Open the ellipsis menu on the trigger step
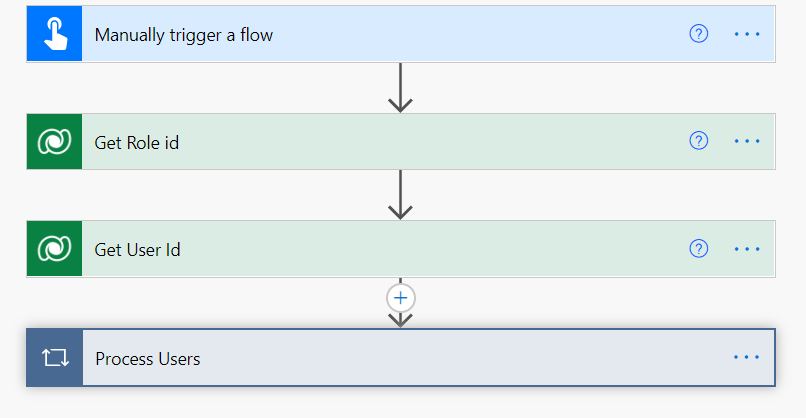Viewport: 806px width, 418px height. pos(747,34)
